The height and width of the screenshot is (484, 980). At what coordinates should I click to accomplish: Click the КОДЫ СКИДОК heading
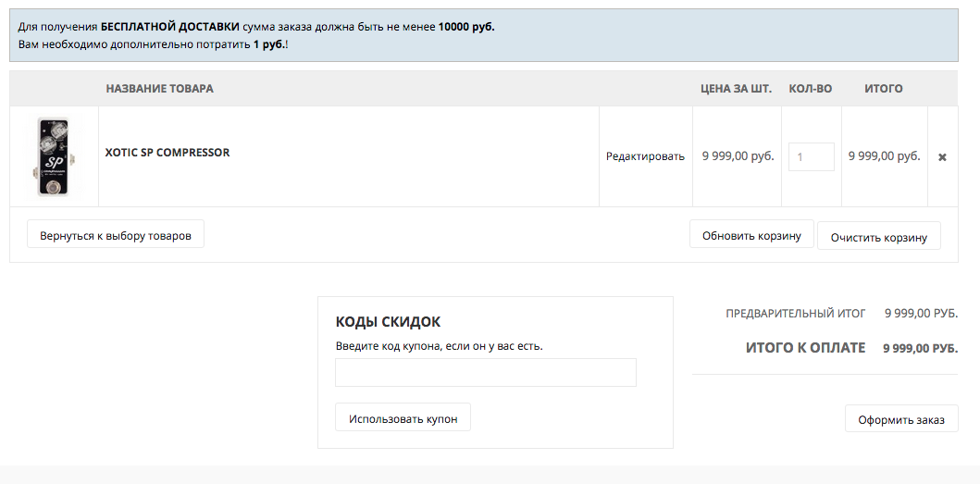pos(388,322)
